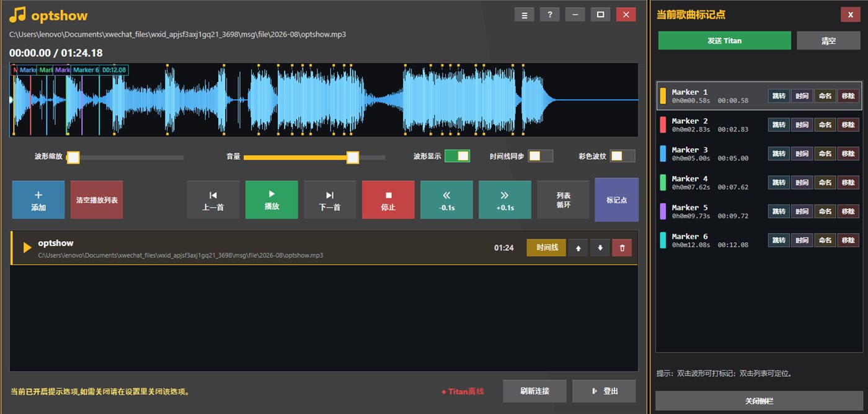
Task: Click the optshow music note logo
Action: tap(18, 15)
